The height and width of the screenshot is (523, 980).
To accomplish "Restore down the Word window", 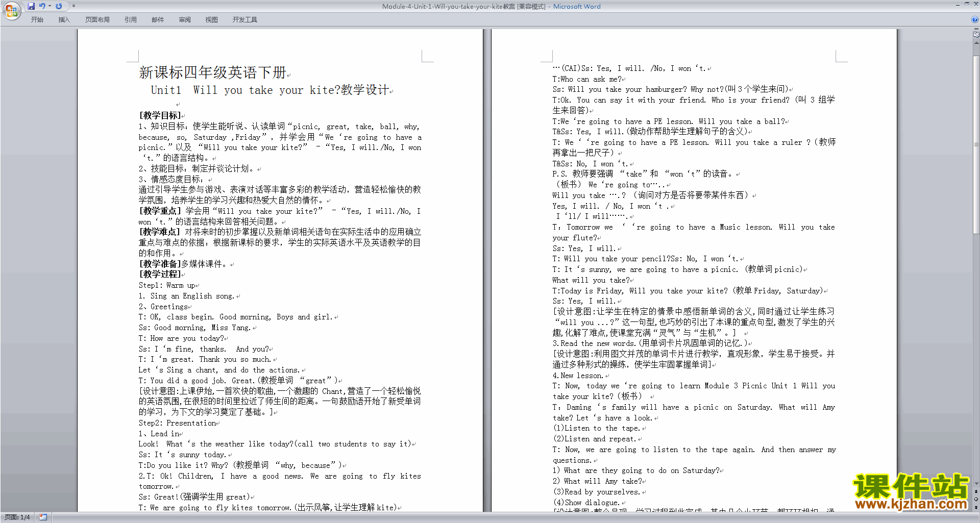I will (x=967, y=4).
